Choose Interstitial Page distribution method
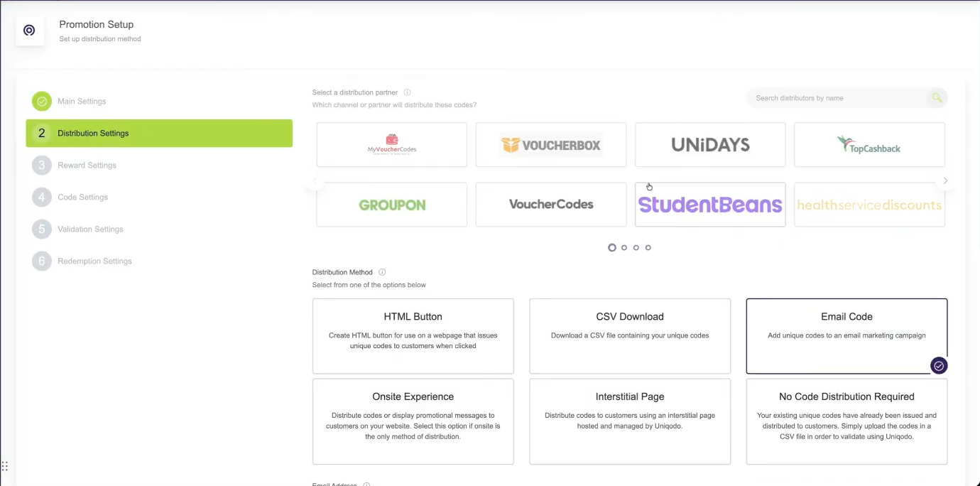980x486 pixels. tap(630, 421)
